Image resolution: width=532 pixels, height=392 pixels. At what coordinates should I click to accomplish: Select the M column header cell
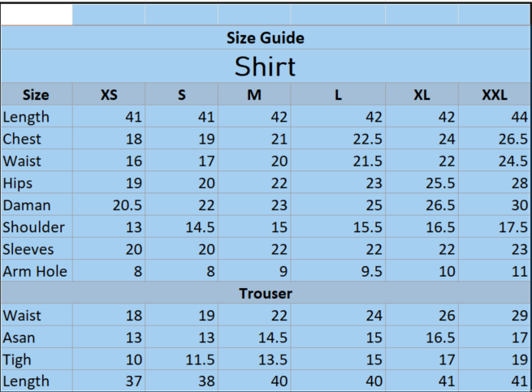point(254,94)
